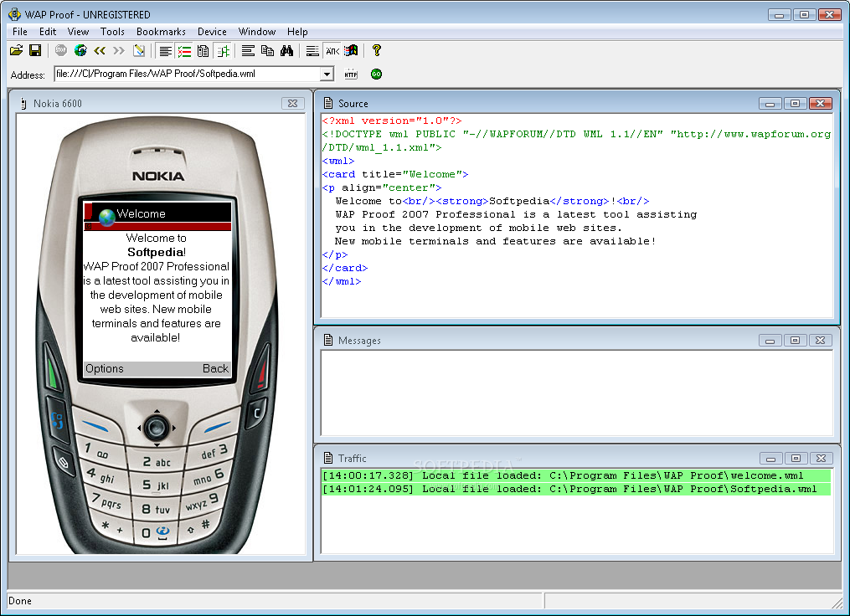Click the 1 key on phone keypad
Screen dimensions: 850x616
point(98,449)
